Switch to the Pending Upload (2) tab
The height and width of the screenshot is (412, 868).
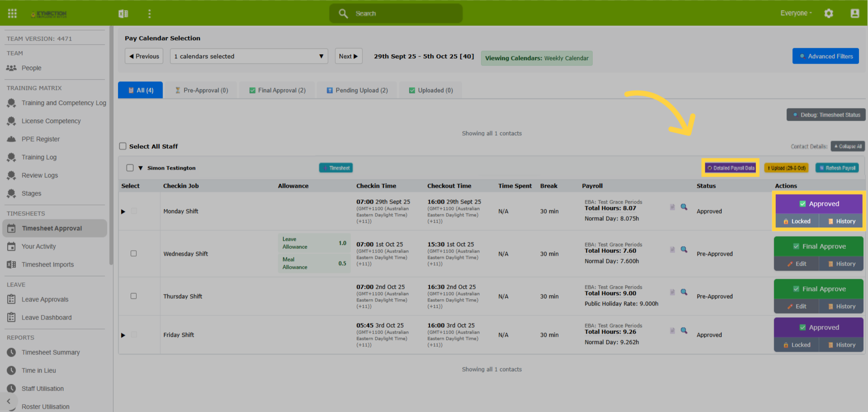[357, 90]
